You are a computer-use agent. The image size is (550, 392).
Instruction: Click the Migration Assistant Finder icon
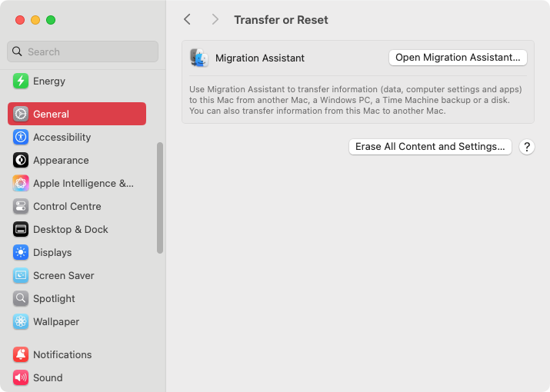[x=199, y=58]
